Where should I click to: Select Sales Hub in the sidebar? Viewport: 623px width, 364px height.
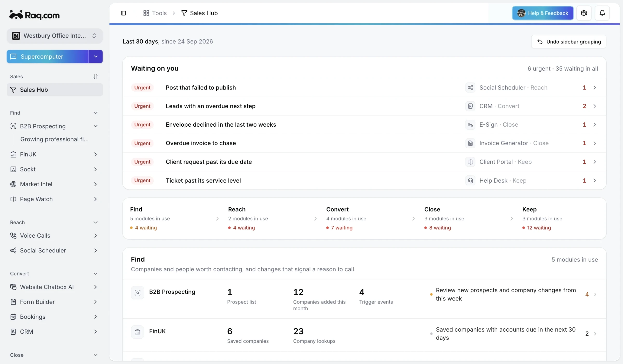click(x=55, y=90)
